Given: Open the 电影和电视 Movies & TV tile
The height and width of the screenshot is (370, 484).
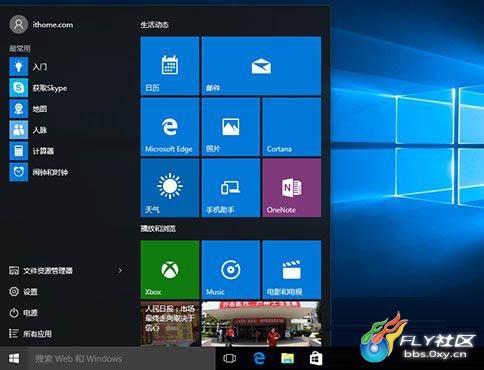Looking at the screenshot, I should 292,269.
